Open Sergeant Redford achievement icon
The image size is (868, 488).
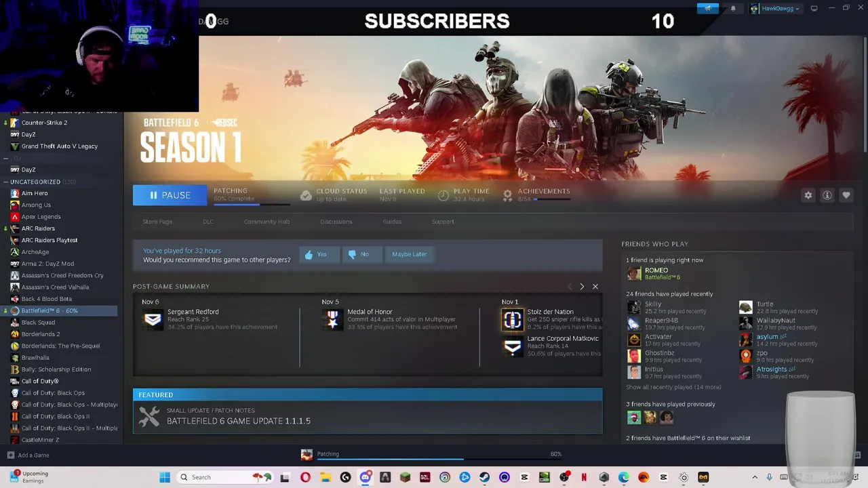coord(153,319)
